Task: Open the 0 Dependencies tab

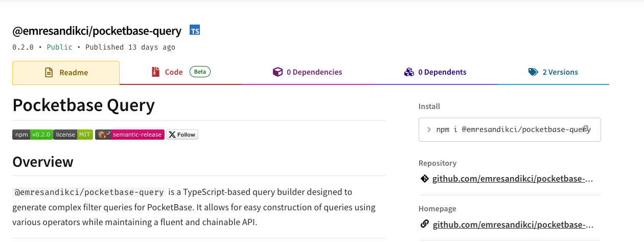Action: [x=307, y=72]
